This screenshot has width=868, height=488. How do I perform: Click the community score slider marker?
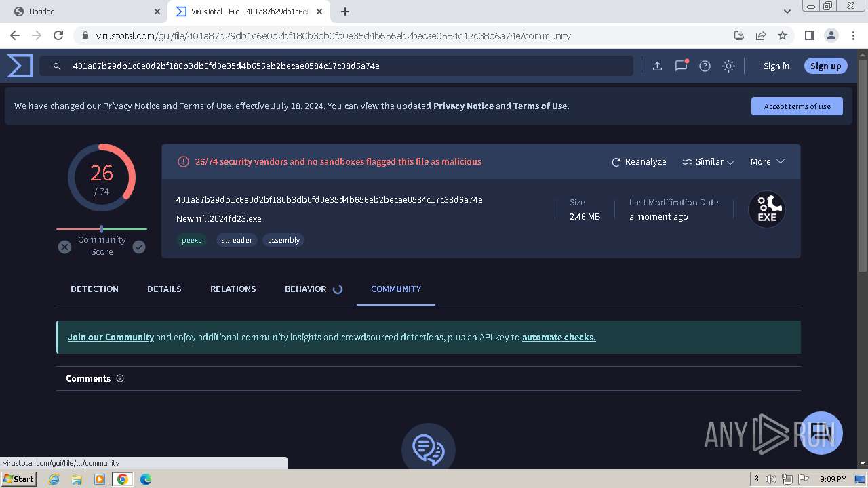[102, 229]
